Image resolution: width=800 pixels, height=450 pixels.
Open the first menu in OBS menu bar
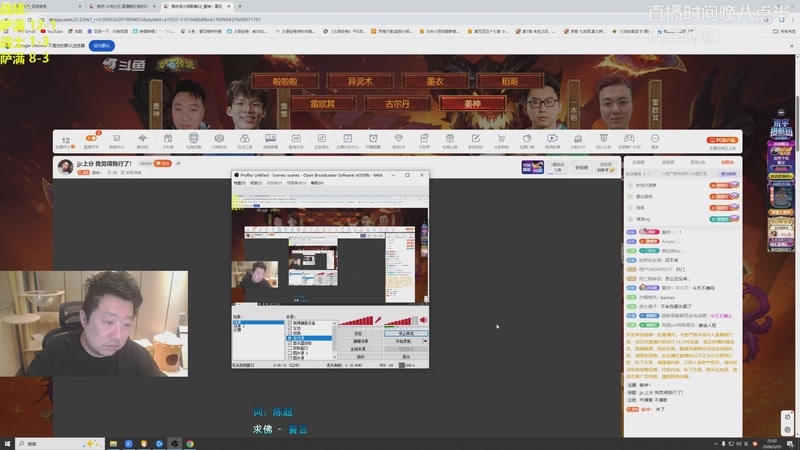pos(239,183)
